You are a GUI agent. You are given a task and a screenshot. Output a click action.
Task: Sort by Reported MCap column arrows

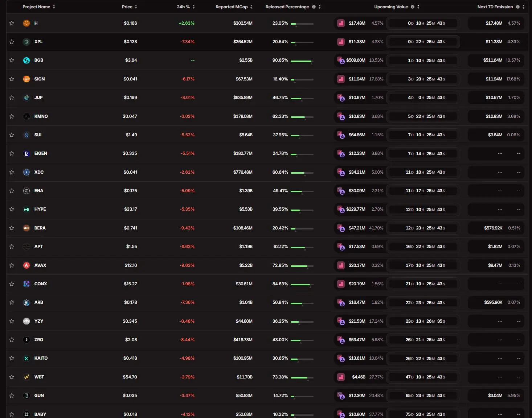point(251,7)
